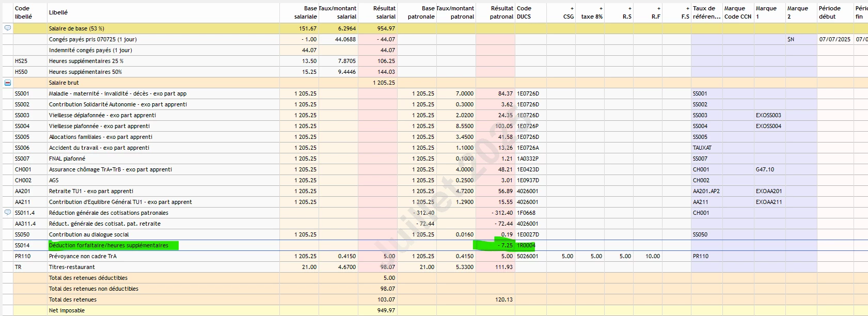Click the Net imposable row label

67,310
